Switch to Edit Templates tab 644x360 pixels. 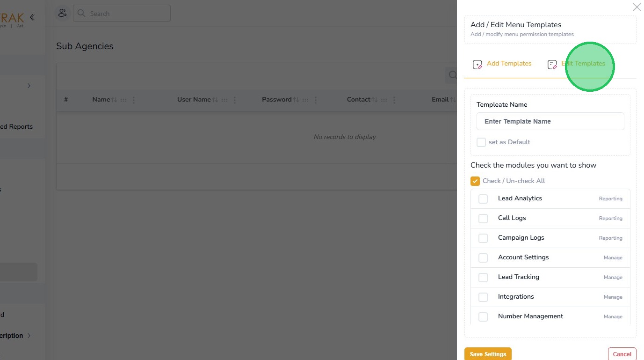(x=583, y=64)
